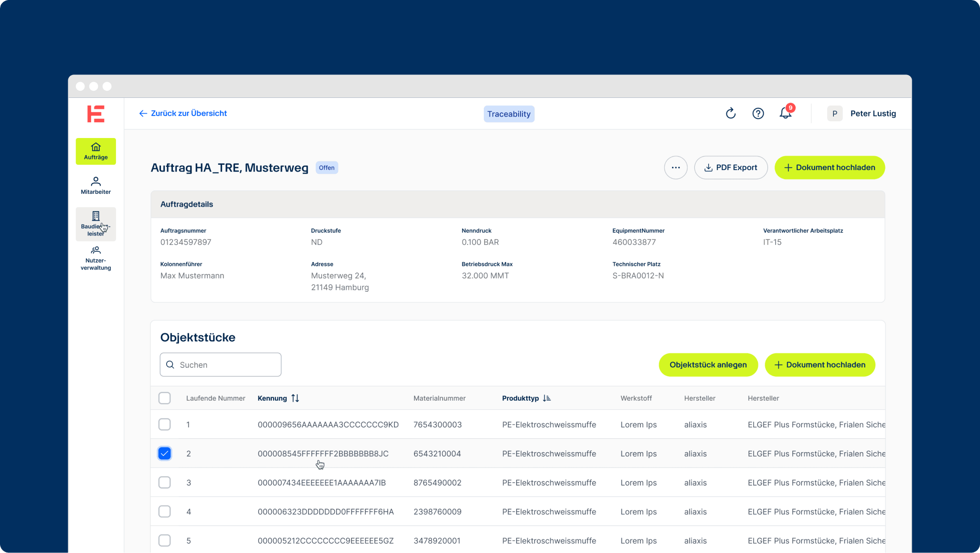Screen dimensions: 980x553
Task: Uncheck the checkbox for row 2
Action: pyautogui.click(x=164, y=454)
